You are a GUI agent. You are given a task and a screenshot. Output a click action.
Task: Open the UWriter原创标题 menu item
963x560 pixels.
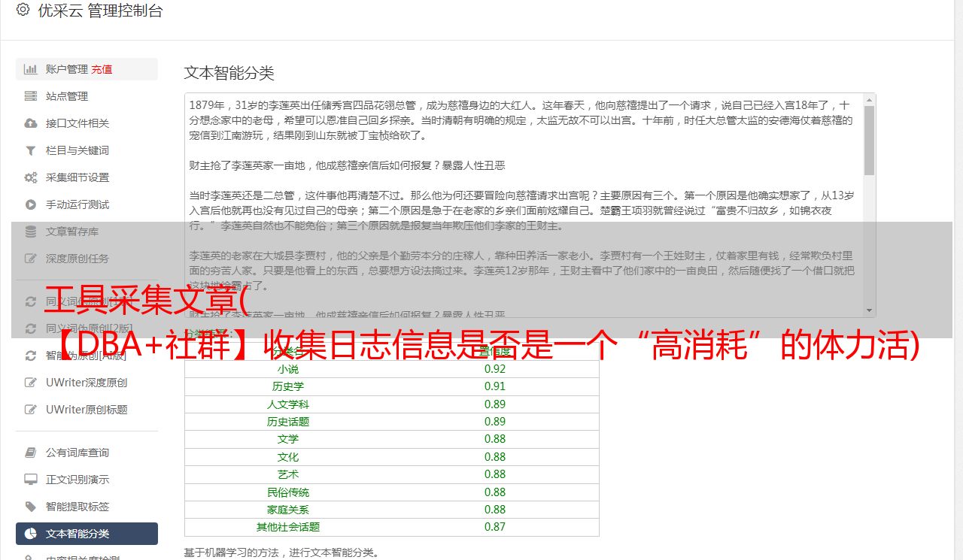(x=87, y=410)
